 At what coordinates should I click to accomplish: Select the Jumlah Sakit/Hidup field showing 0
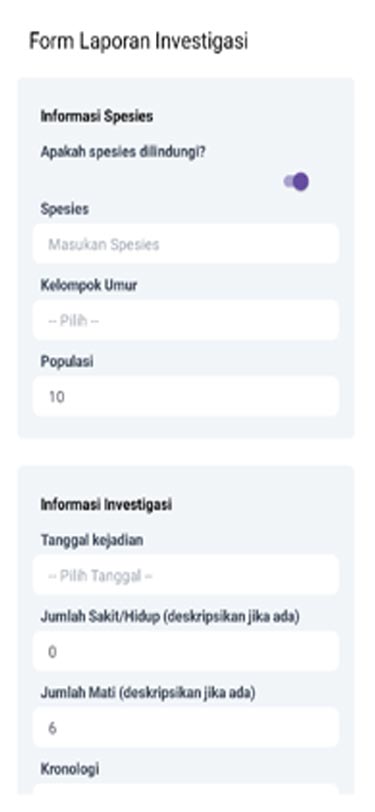(x=186, y=651)
